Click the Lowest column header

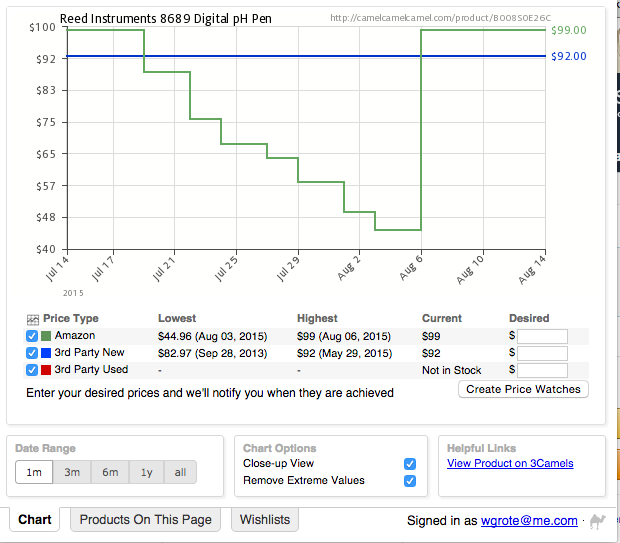pos(177,318)
